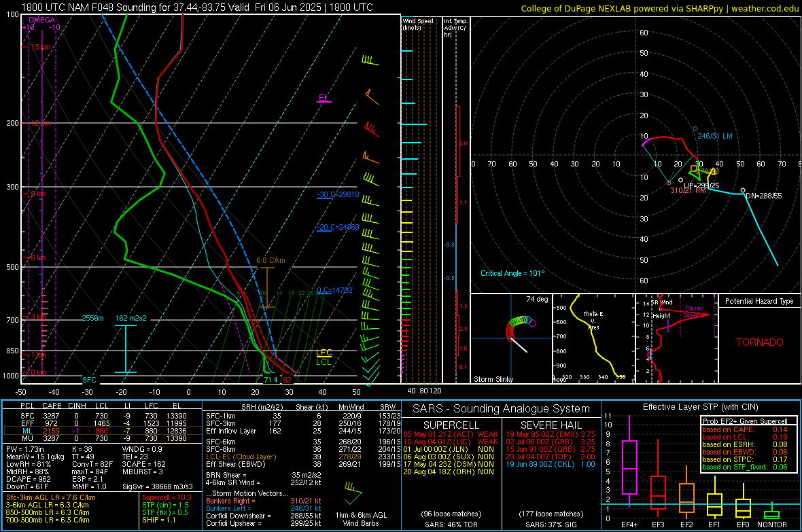Click the -30 C=29818' height label
This screenshot has height=532, width=802.
[x=338, y=195]
